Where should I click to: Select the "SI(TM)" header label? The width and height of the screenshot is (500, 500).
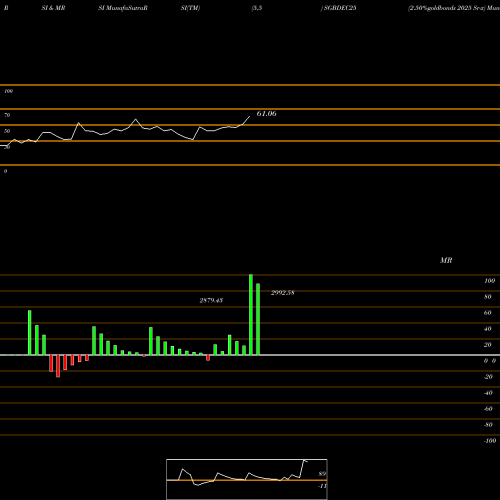coord(190,8)
